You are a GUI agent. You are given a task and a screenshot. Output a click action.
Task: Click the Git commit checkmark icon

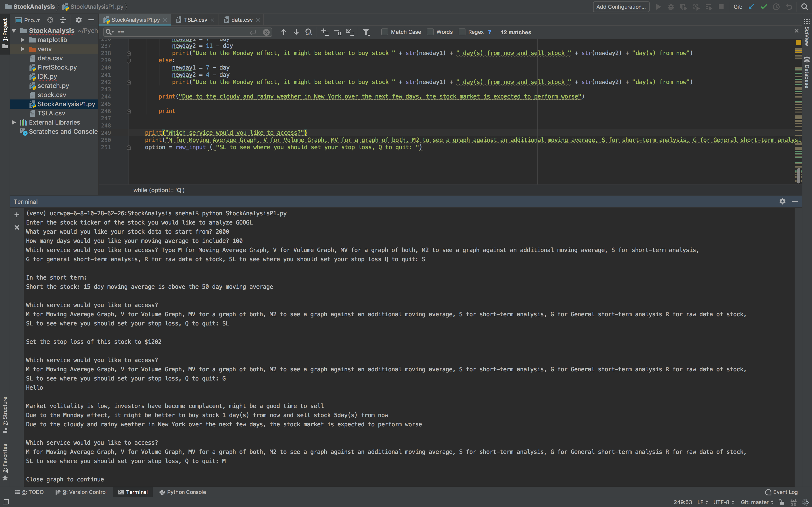coord(764,7)
